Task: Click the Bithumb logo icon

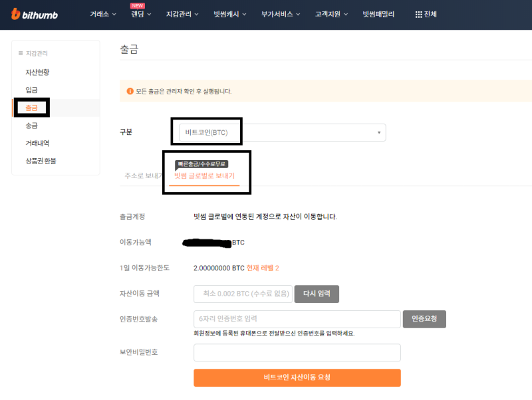Action: coord(16,14)
